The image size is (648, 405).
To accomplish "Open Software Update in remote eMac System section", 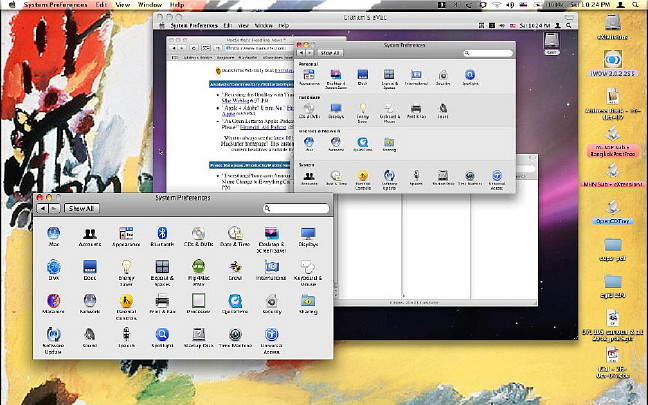I will 389,180.
